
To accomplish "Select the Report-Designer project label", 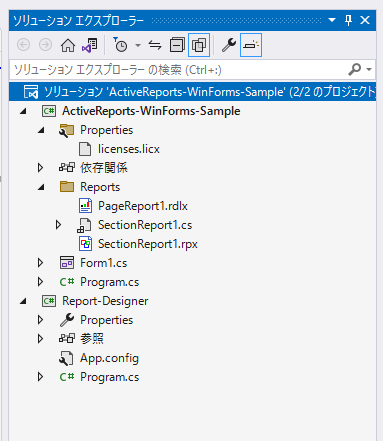I will click(x=105, y=301).
